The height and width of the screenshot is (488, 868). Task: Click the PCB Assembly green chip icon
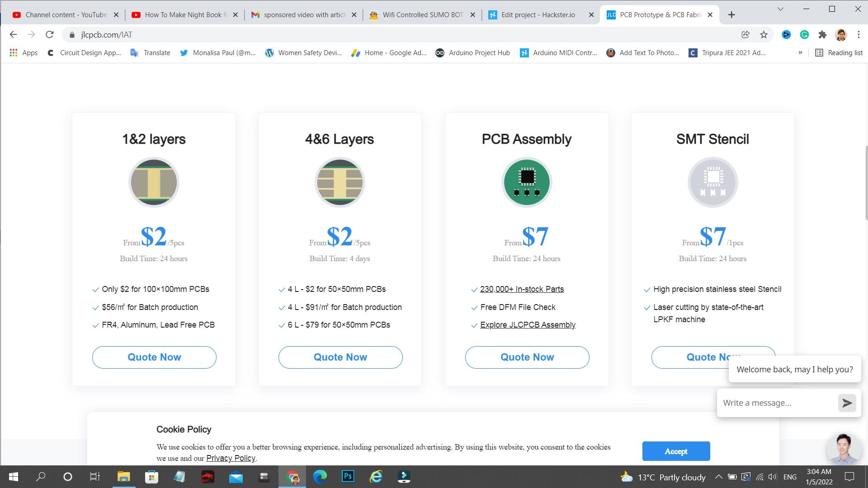pos(527,183)
